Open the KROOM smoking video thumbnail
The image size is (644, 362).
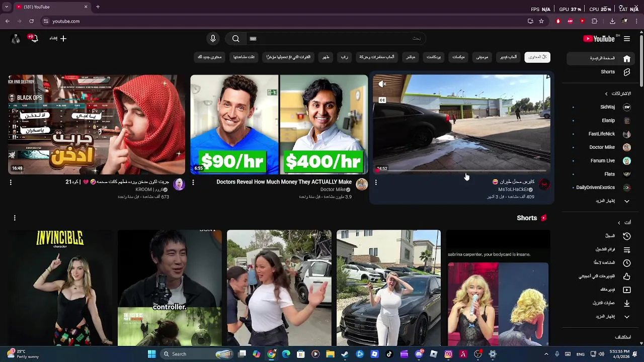(97, 124)
